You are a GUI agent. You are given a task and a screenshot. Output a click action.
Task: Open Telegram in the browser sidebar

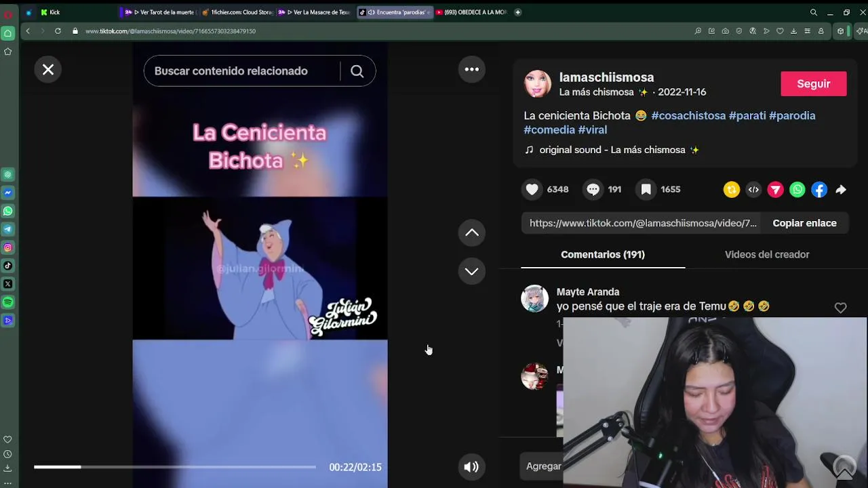[x=8, y=230]
